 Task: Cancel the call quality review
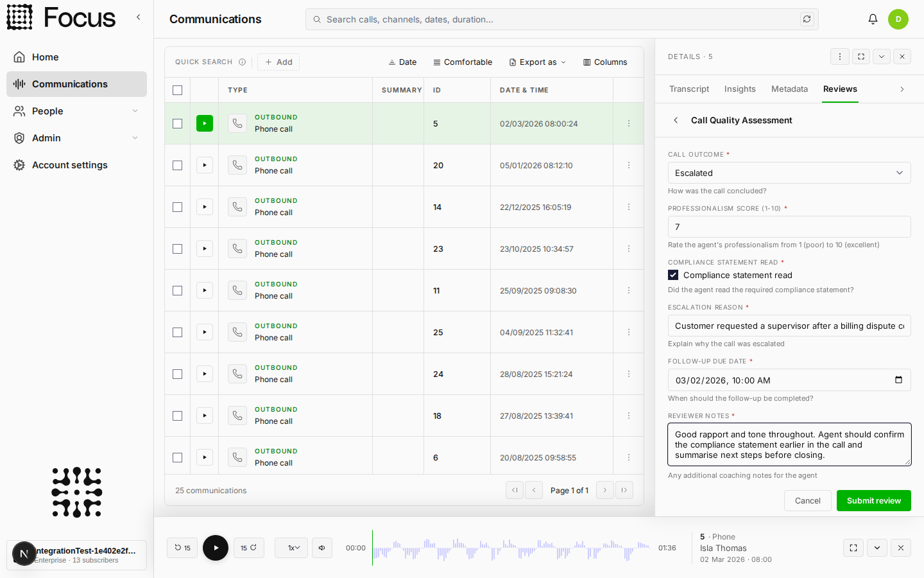coord(808,500)
